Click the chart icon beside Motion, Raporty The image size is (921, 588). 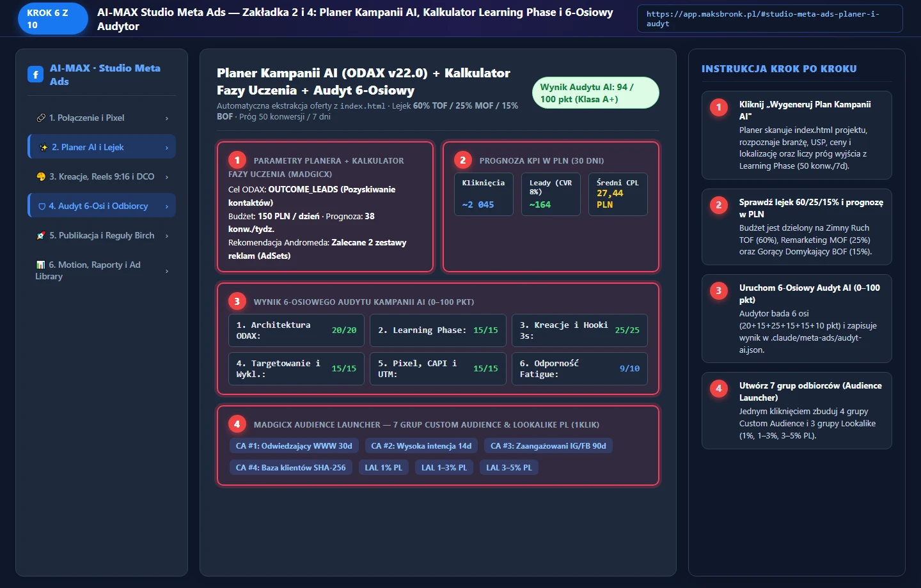[x=41, y=265]
